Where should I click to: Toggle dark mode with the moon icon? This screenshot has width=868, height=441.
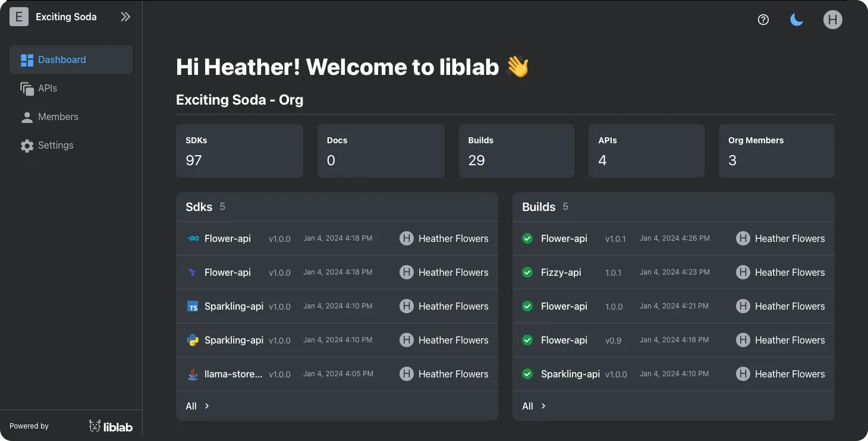(x=797, y=19)
